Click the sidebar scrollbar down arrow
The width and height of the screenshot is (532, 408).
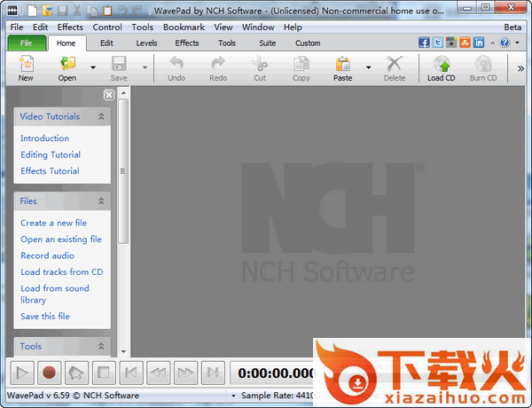(123, 351)
